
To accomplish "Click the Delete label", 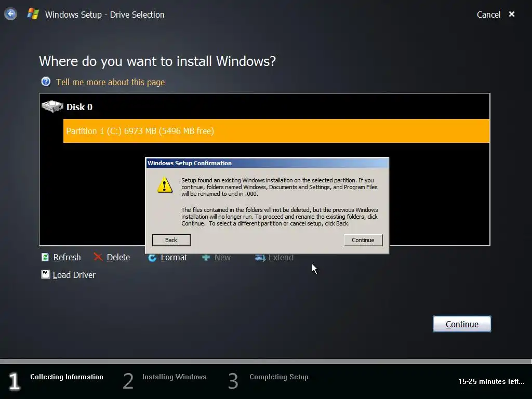I will 118,257.
